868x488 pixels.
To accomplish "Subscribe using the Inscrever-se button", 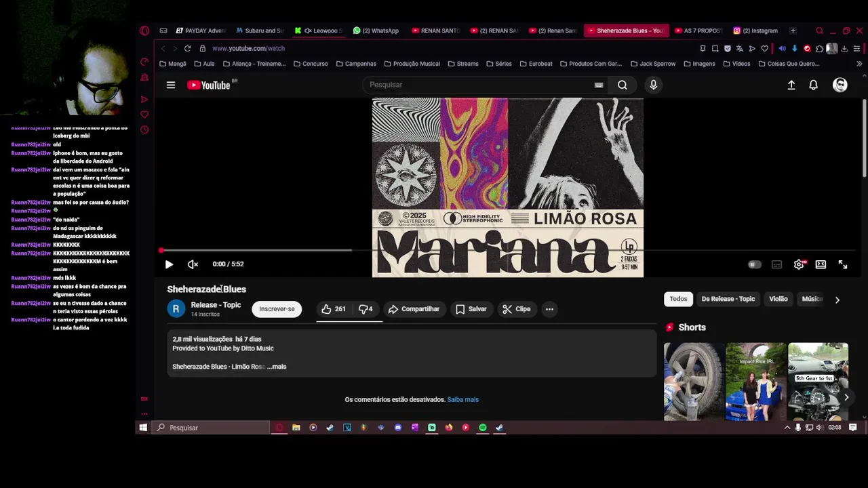I will (x=277, y=309).
